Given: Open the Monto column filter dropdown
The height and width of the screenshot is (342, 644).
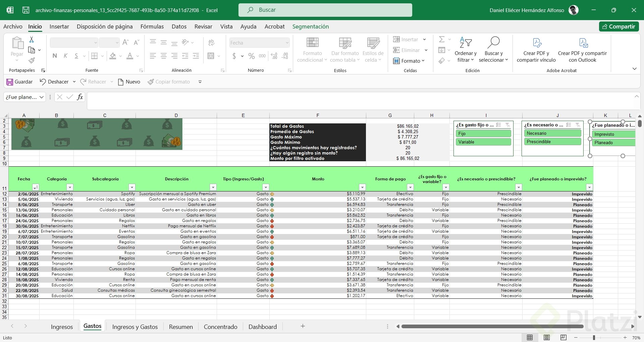Looking at the screenshot, I should pyautogui.click(x=362, y=187).
